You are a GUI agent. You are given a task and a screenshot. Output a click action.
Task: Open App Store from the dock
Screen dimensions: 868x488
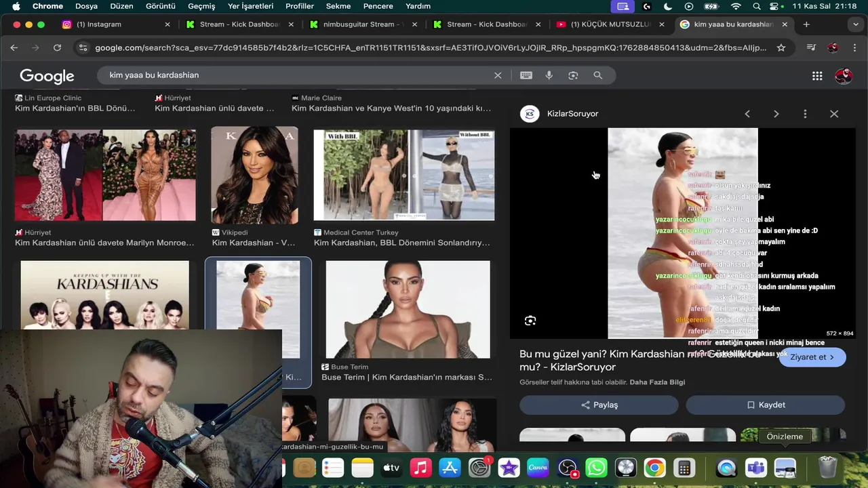[450, 468]
